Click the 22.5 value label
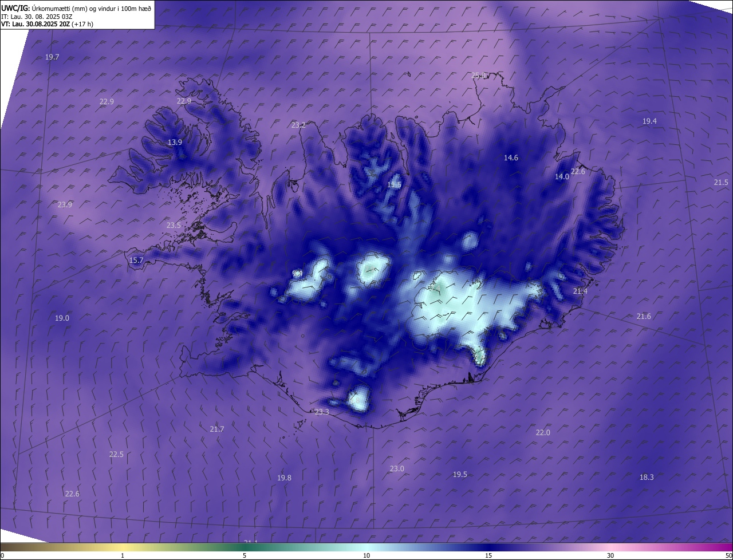The height and width of the screenshot is (560, 733). click(116, 455)
